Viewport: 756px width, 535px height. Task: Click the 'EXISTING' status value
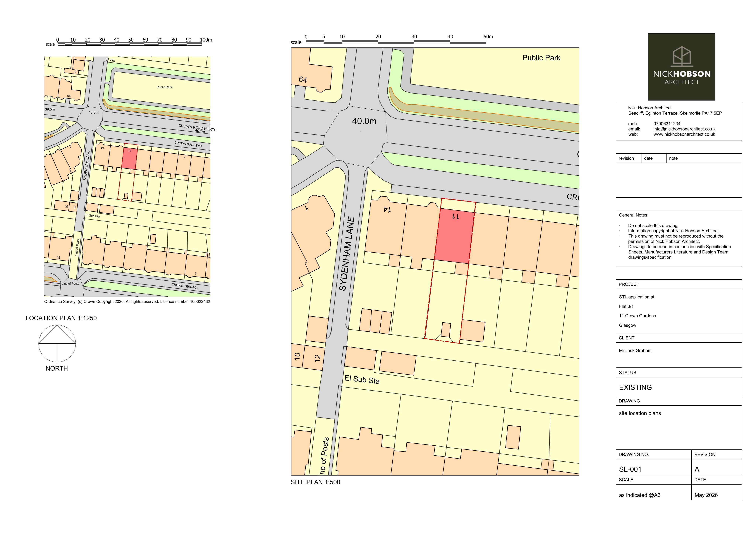(635, 387)
